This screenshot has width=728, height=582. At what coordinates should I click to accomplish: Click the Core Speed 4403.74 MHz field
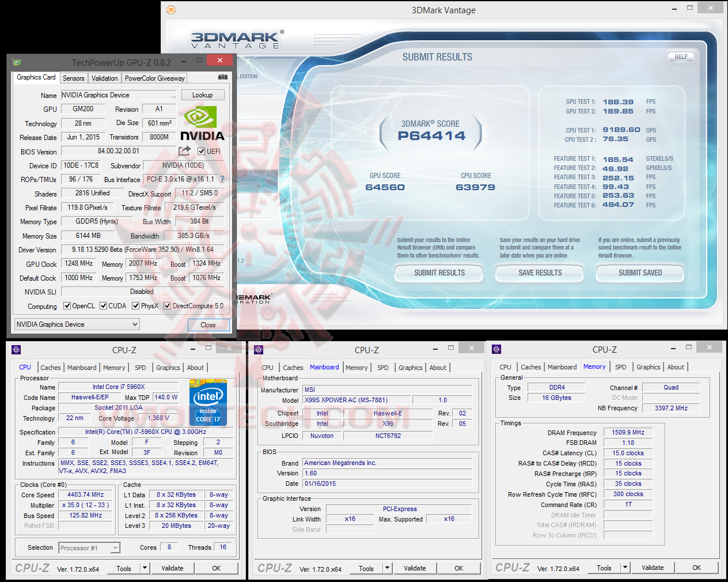[85, 495]
